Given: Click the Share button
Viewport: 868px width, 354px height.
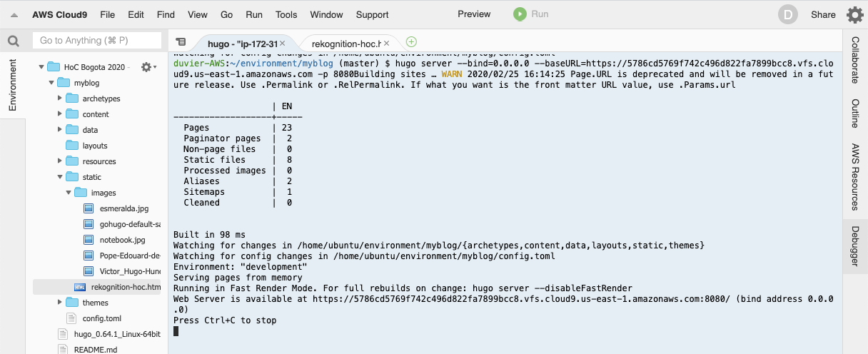Looking at the screenshot, I should click(x=823, y=14).
